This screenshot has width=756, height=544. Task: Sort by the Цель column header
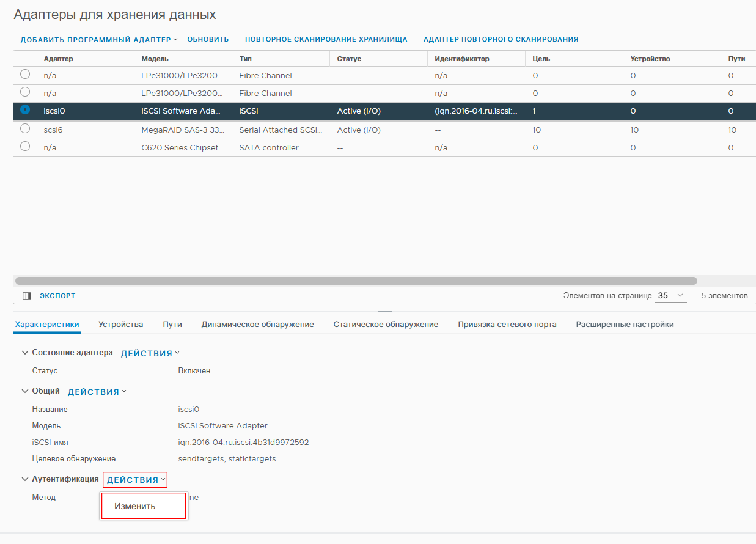pos(541,59)
